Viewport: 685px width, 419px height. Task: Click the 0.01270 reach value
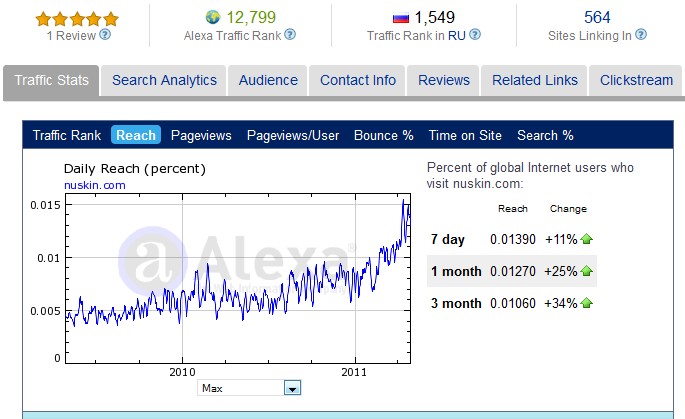[x=513, y=271]
